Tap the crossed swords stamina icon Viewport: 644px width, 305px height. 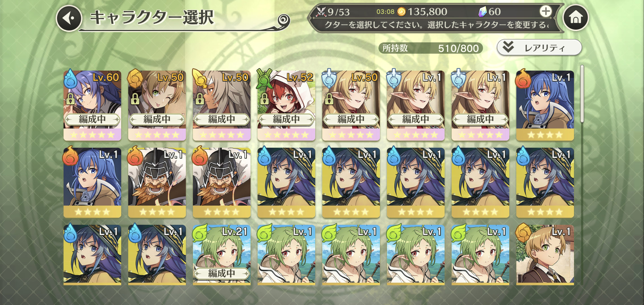tap(321, 12)
